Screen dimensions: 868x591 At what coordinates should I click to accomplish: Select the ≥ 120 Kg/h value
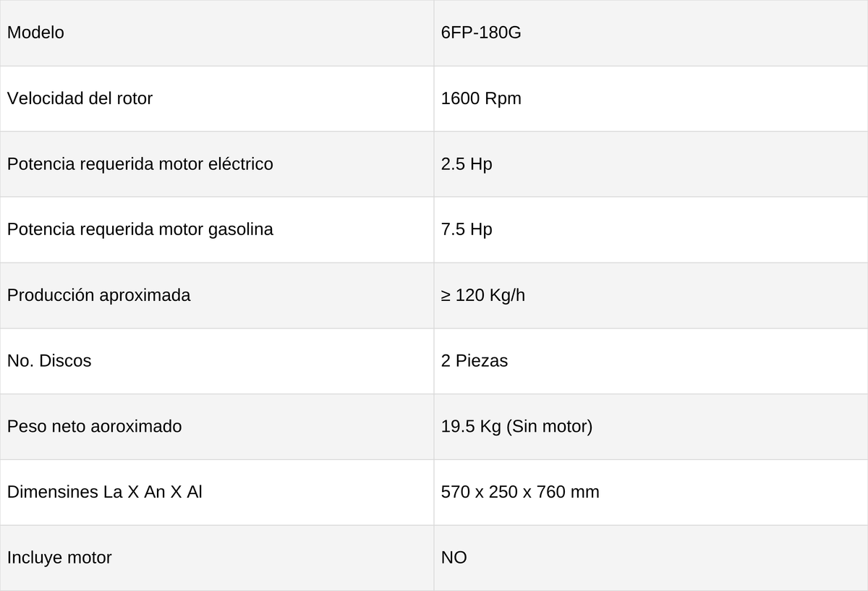point(483,296)
